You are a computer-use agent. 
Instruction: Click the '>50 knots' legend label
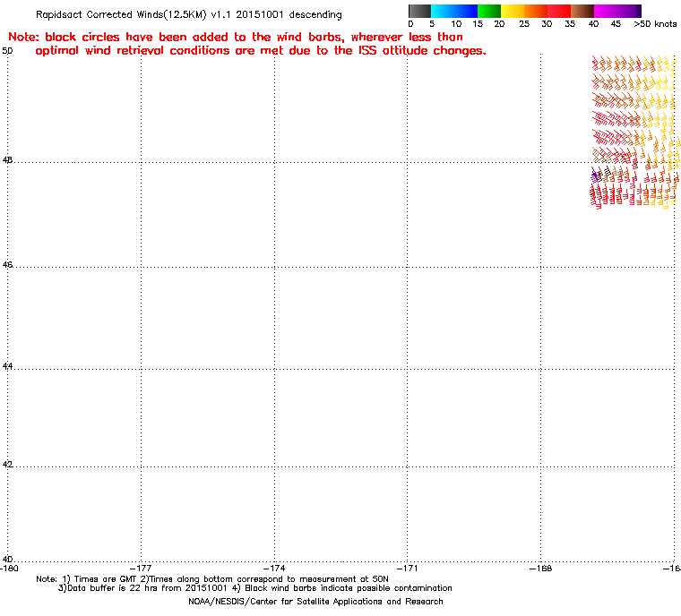tap(655, 24)
